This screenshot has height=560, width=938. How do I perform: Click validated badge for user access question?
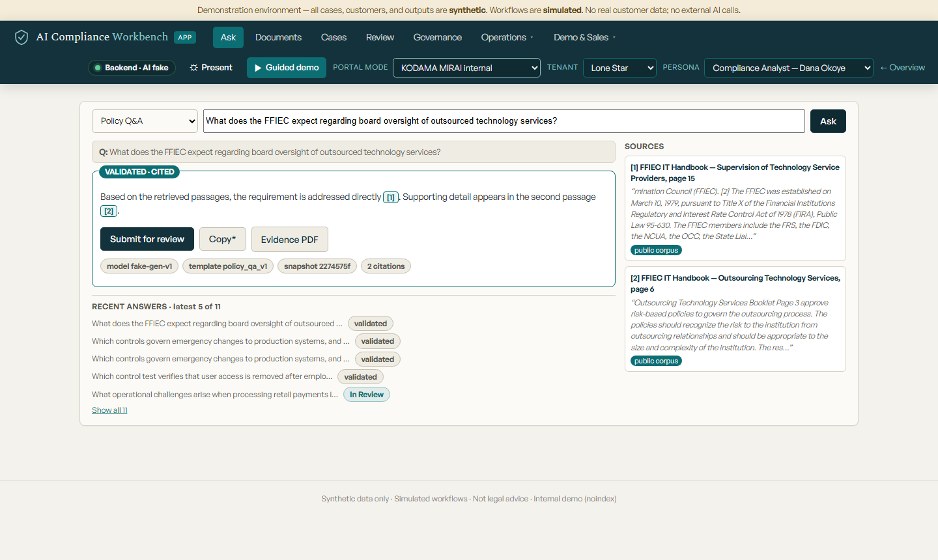tap(360, 377)
